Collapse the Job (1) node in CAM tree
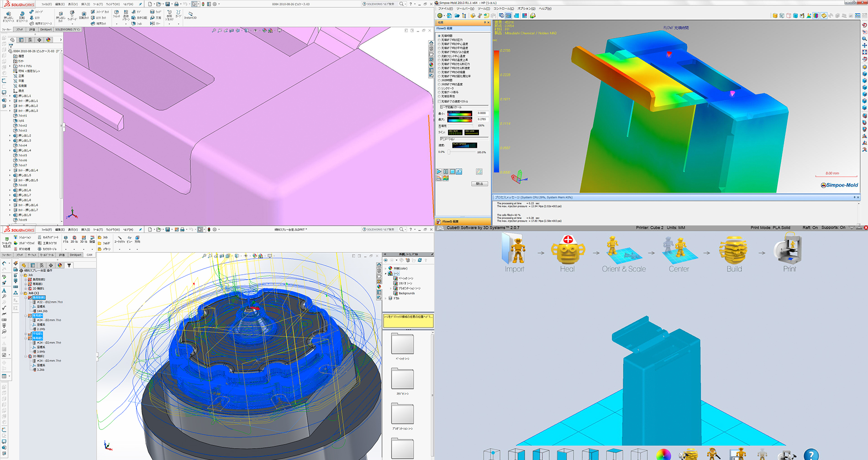Screen dimensions: 868x460 (x=21, y=293)
